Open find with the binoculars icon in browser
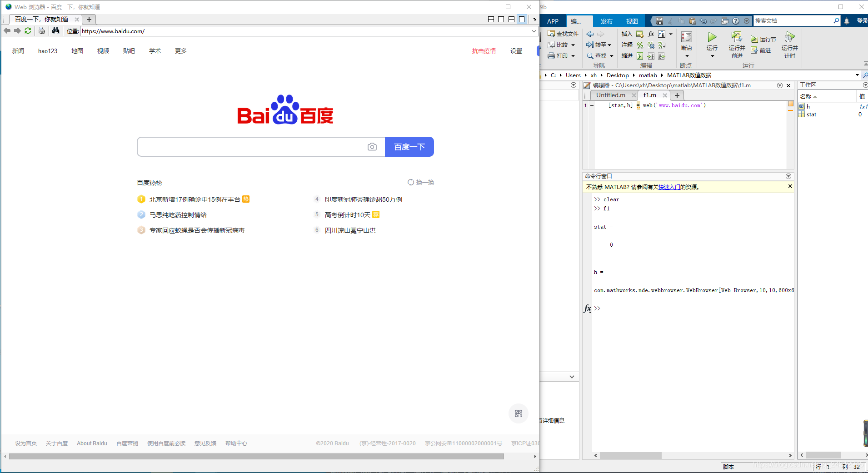The height and width of the screenshot is (473, 868). pyautogui.click(x=55, y=31)
